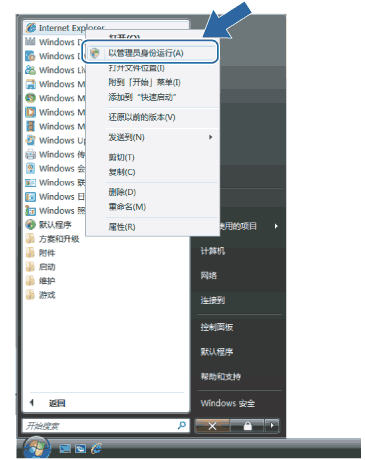Image resolution: width=365 pixels, height=460 pixels.
Task: Click the magnifier search icon in search box
Action: point(182,425)
